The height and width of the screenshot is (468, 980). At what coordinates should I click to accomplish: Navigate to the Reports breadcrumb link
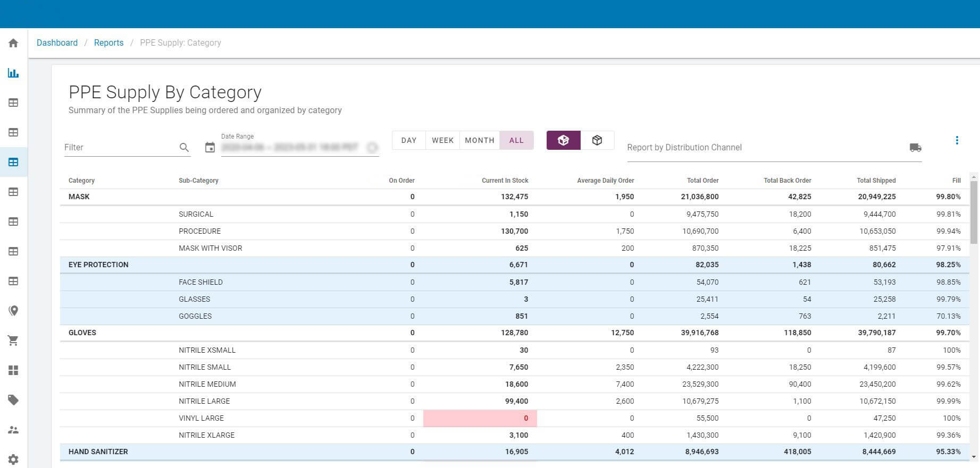click(108, 43)
